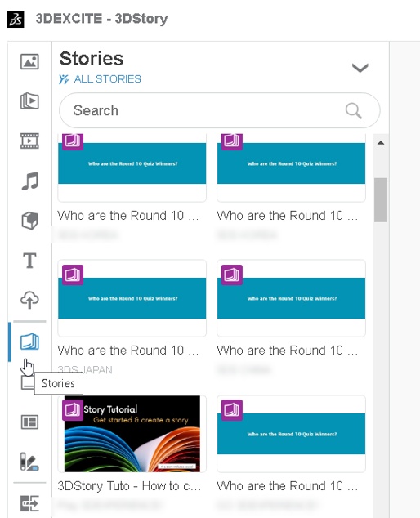This screenshot has height=518, width=420.
Task: Open the style brush and palette icon
Action: coord(29,462)
